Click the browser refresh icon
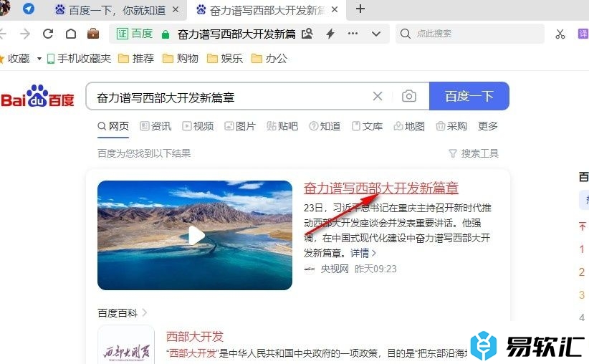The image size is (589, 364). point(48,34)
